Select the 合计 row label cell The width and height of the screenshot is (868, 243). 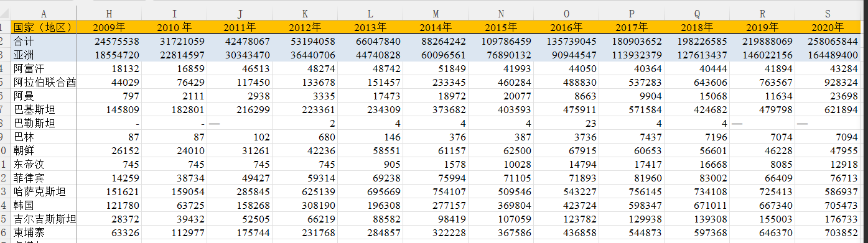43,41
